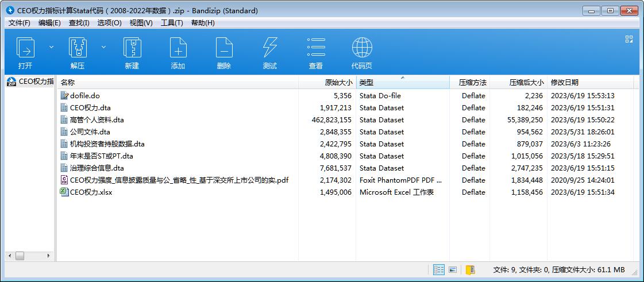This screenshot has height=282, width=644.
Task: Expand the dropdown arrow next to 打开
Action: tap(51, 47)
